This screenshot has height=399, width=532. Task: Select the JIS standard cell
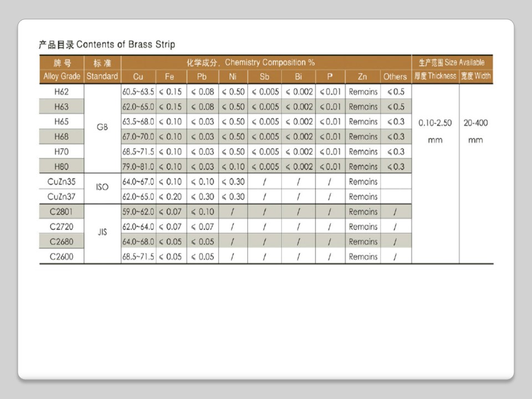[x=102, y=233]
